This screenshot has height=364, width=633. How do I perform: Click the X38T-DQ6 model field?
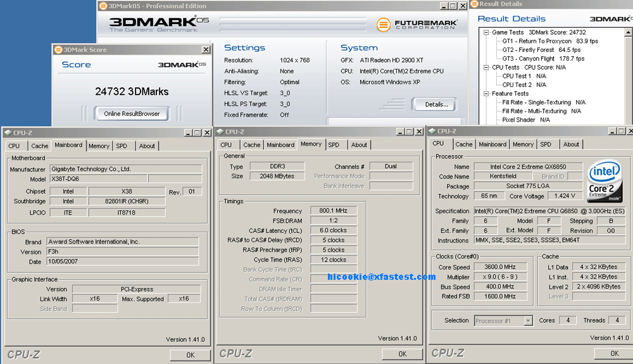99,179
